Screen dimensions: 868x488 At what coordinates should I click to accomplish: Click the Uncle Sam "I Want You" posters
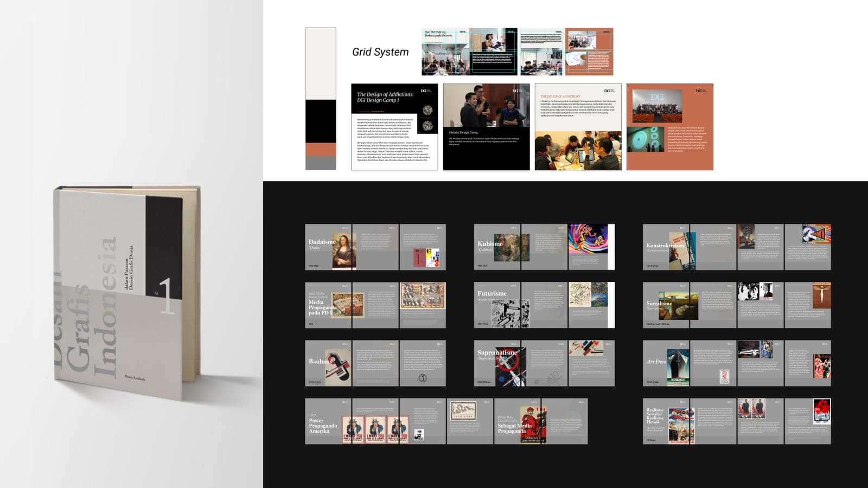[x=375, y=430]
